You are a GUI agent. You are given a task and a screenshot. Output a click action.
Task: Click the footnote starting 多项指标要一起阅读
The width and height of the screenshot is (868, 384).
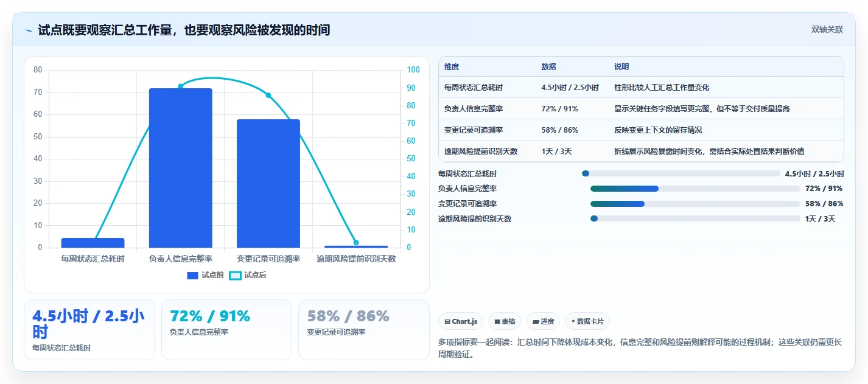640,348
